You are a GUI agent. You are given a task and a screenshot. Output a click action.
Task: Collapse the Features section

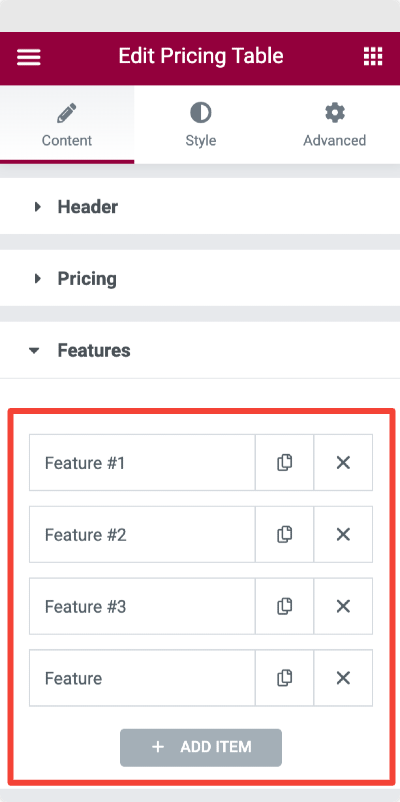(200, 350)
